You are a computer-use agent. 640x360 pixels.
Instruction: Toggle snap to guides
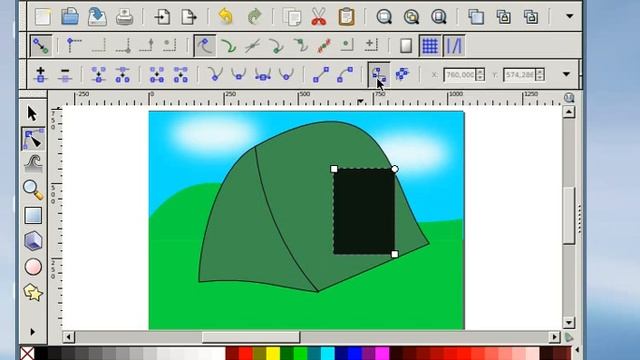point(453,46)
